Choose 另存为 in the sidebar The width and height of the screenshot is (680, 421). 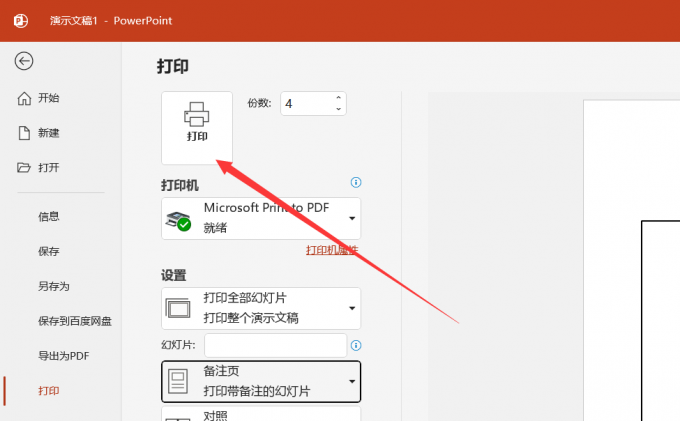54,286
